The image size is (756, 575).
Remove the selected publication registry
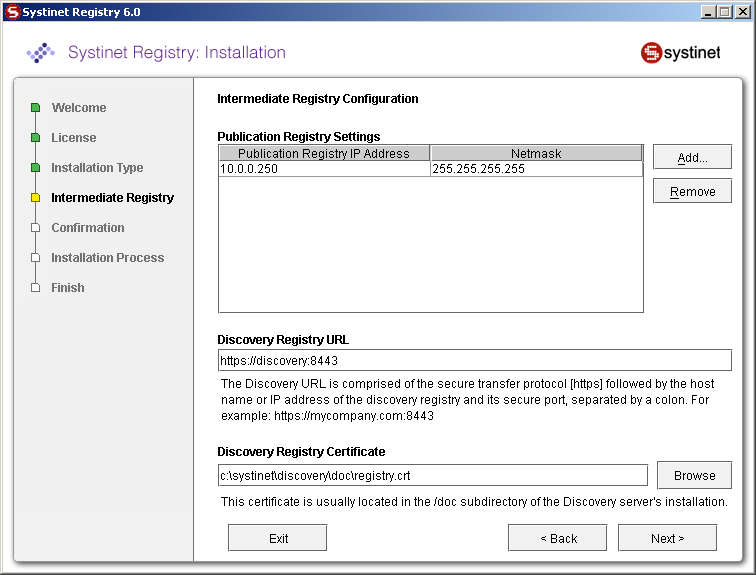692,191
